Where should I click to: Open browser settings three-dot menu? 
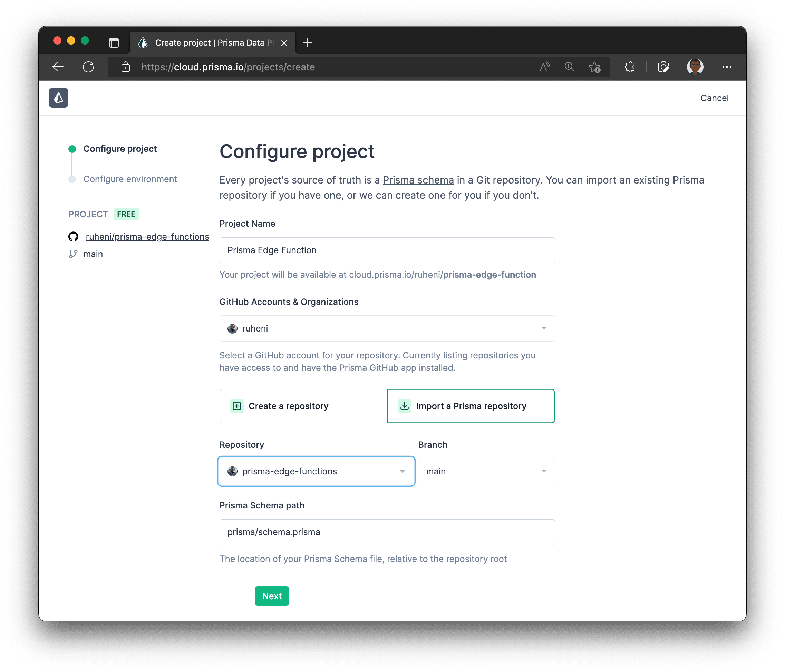click(x=727, y=67)
